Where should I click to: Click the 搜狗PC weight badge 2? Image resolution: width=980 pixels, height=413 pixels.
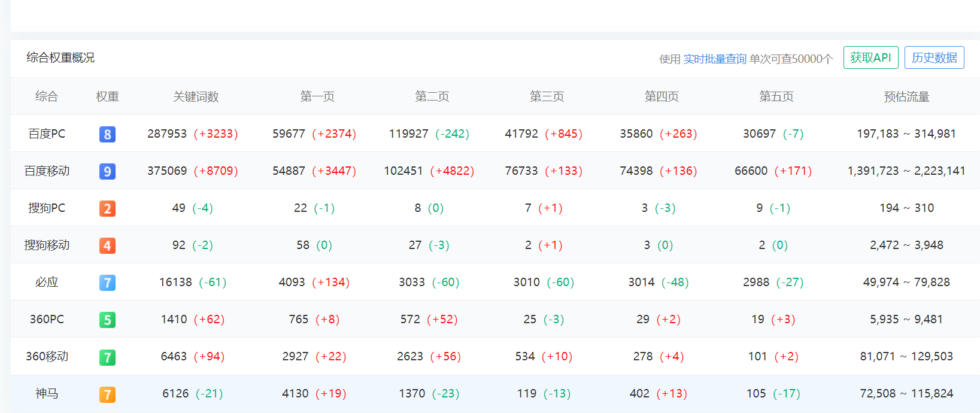point(107,208)
